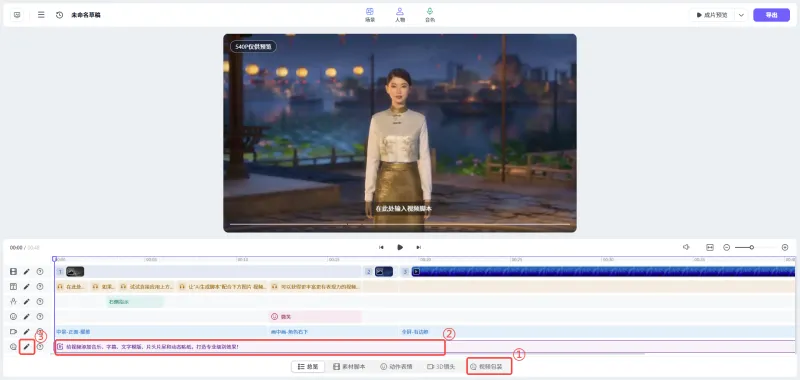800x380 pixels.
Task: Select the pink 微笑 expression clip
Action: pyautogui.click(x=315, y=317)
